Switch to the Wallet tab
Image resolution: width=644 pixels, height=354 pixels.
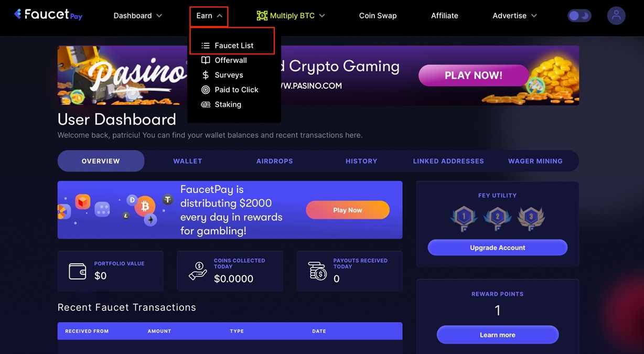coord(188,161)
